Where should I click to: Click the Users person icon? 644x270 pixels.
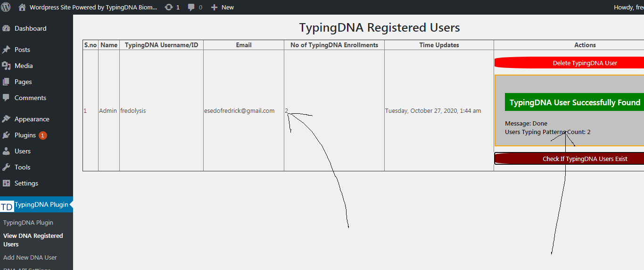pyautogui.click(x=6, y=151)
